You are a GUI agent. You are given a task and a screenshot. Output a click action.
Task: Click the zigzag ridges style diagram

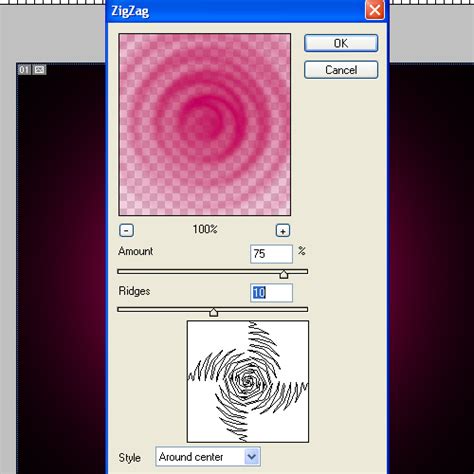click(x=248, y=381)
